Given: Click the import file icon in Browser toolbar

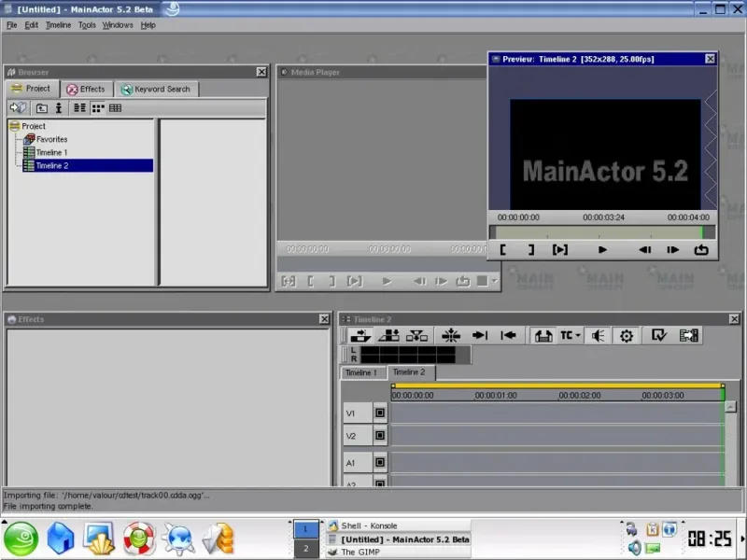Looking at the screenshot, I should pos(18,108).
